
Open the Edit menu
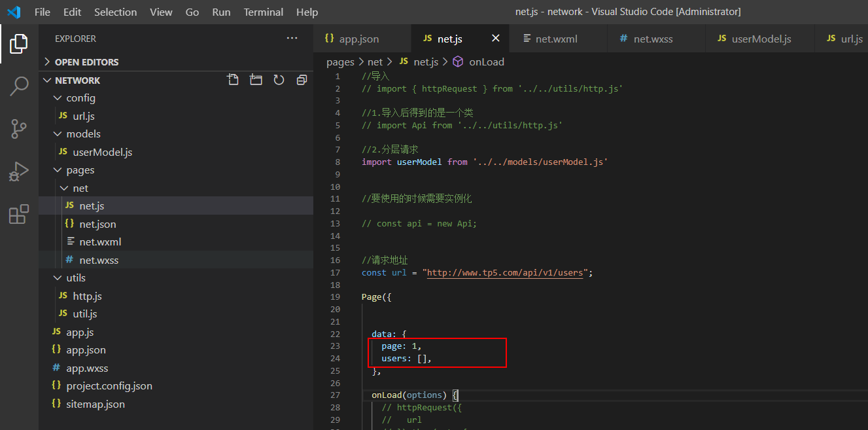pos(73,12)
